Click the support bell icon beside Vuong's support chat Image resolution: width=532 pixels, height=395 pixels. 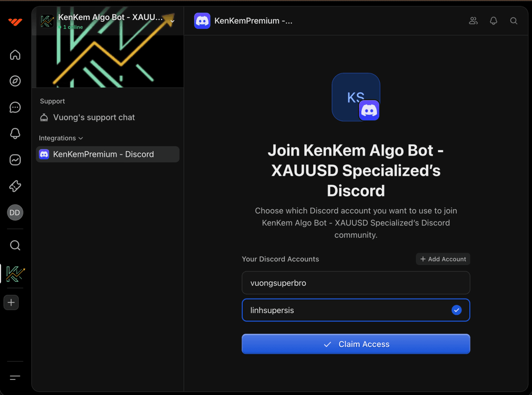click(44, 117)
